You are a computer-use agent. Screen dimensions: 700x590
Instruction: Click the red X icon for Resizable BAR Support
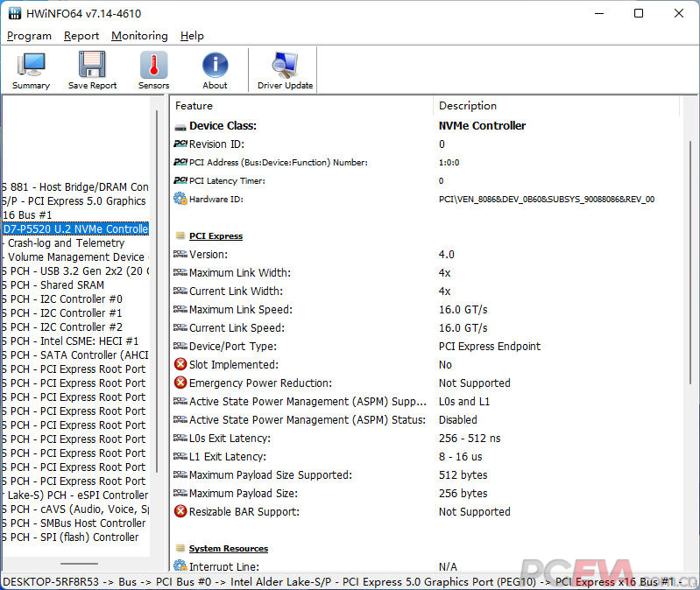[x=180, y=511]
